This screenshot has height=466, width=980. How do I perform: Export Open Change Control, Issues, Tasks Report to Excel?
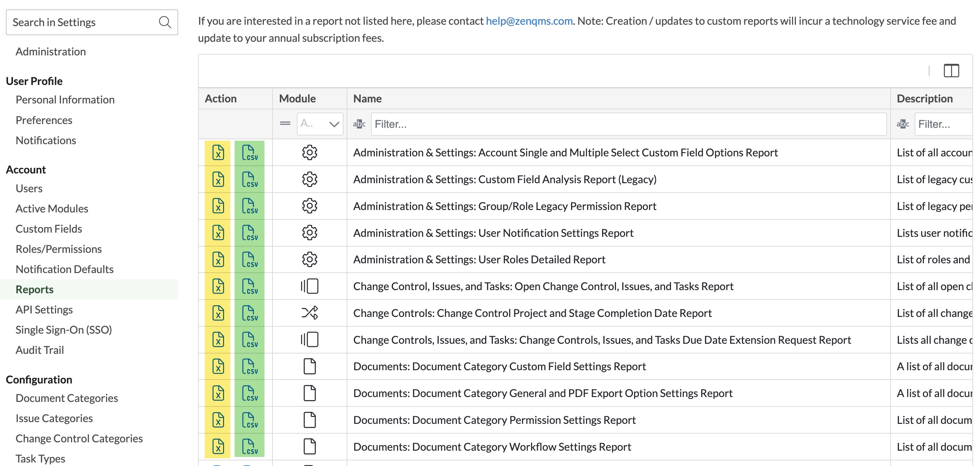[218, 286]
